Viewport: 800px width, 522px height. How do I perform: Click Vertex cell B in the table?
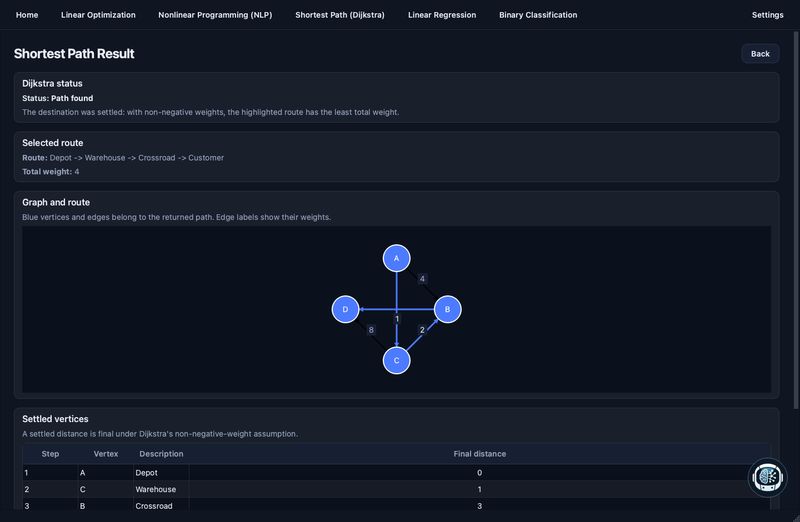[x=106, y=506]
